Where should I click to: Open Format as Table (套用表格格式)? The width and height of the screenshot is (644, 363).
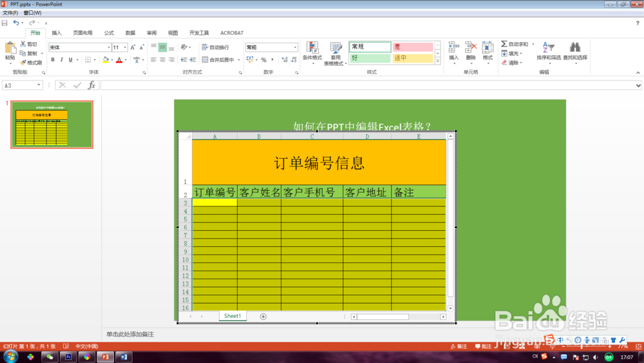[x=335, y=54]
